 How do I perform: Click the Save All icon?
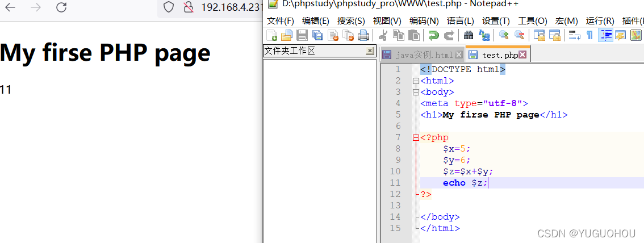pyautogui.click(x=317, y=36)
